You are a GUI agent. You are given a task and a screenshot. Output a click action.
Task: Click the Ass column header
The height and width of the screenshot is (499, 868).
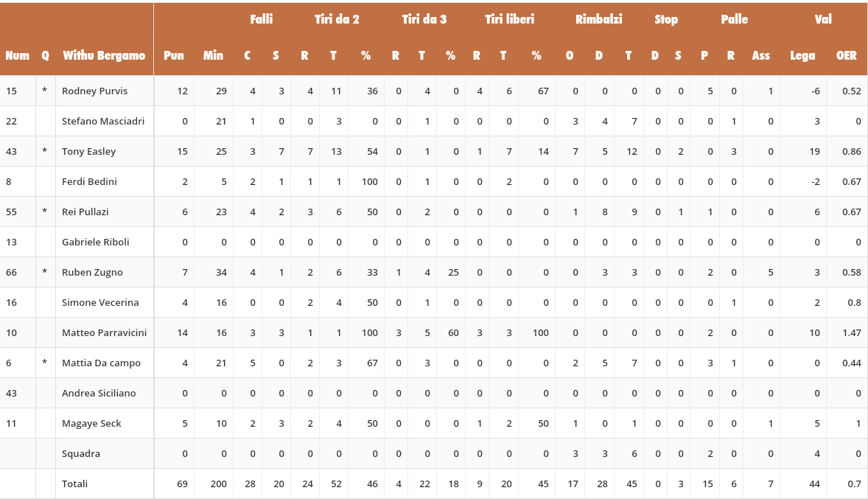[x=761, y=55]
